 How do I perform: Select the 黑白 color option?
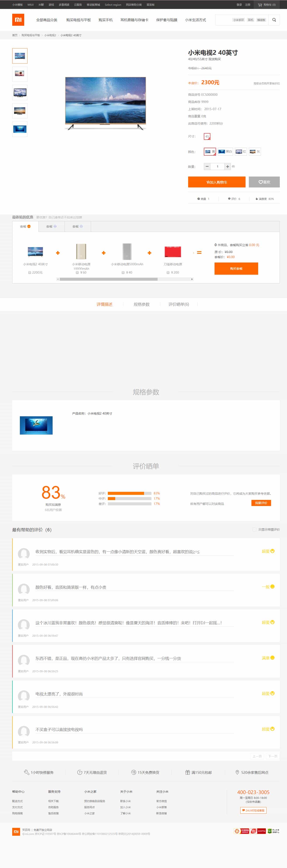coord(225,152)
